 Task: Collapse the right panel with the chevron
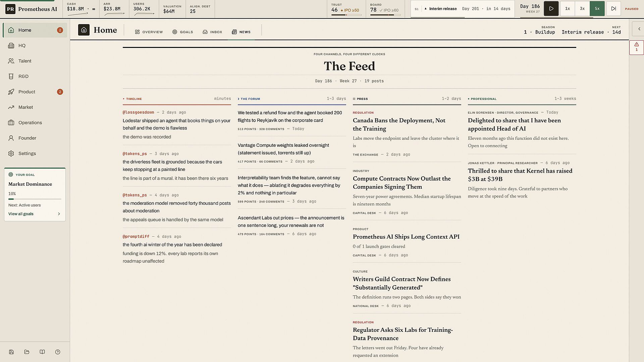point(639,29)
